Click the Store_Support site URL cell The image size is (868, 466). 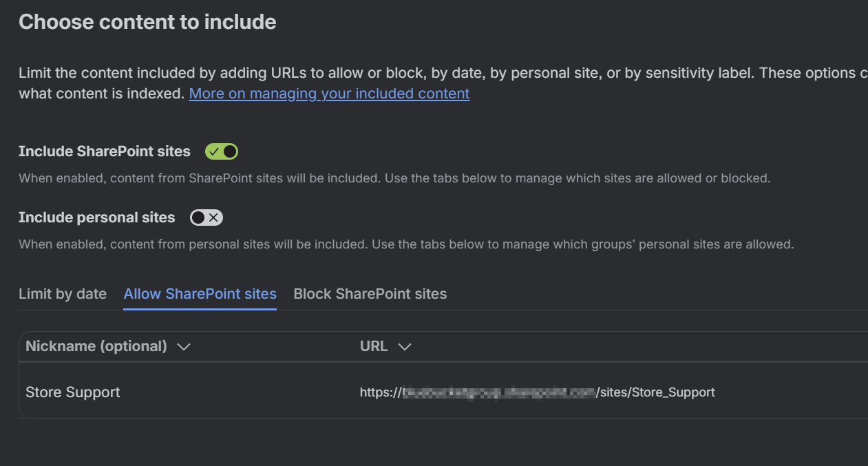point(538,392)
